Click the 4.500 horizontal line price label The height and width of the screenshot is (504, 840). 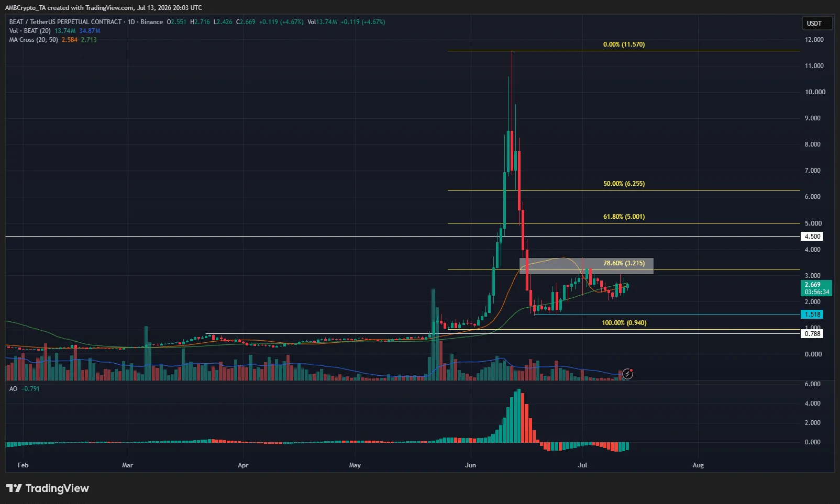812,237
